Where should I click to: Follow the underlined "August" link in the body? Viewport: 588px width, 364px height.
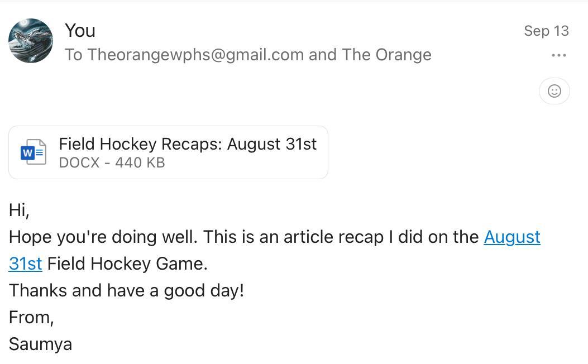511,237
